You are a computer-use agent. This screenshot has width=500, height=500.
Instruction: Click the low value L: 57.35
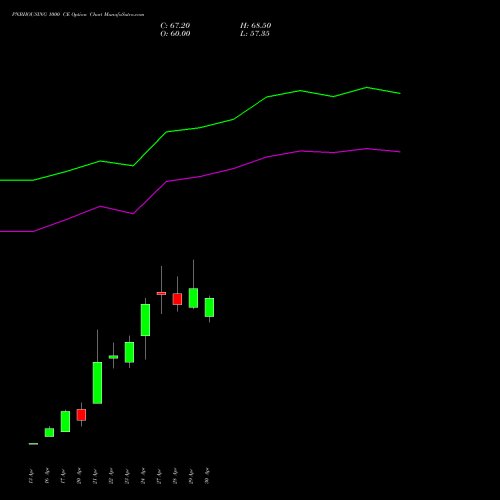tap(255, 34)
